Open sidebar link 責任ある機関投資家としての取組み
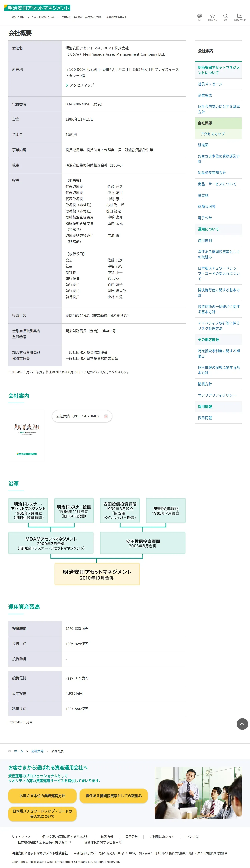This screenshot has width=250, height=868. [218, 254]
